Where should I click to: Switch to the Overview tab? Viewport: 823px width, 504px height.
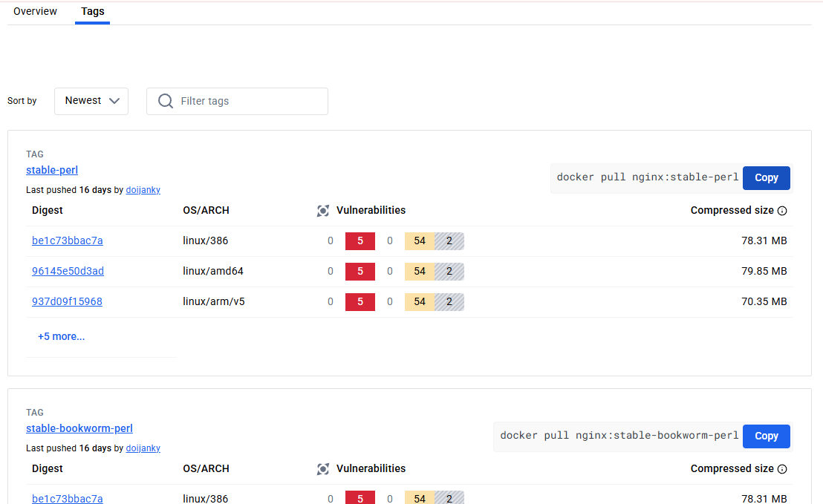pos(35,12)
